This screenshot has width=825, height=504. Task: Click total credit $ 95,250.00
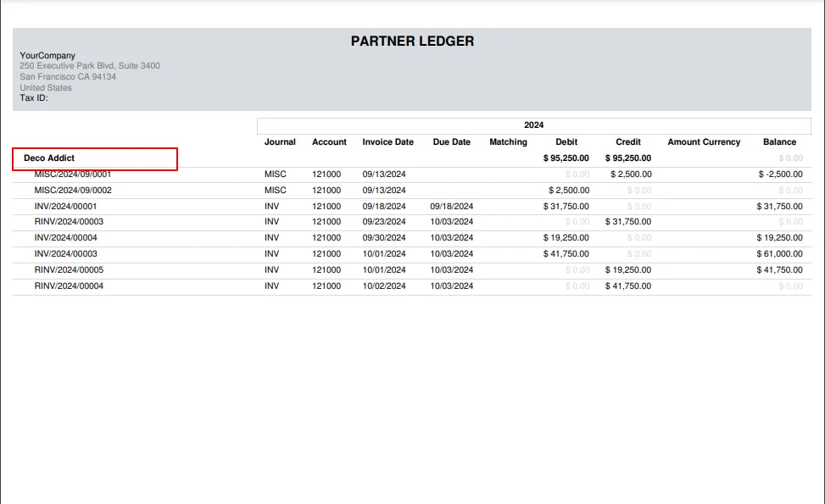coord(628,158)
